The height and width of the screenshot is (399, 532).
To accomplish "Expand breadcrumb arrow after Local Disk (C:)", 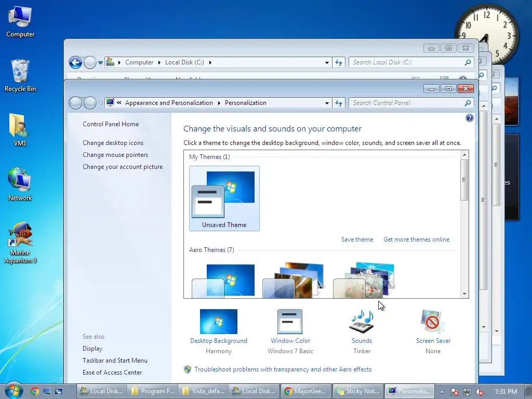I will click(x=210, y=62).
